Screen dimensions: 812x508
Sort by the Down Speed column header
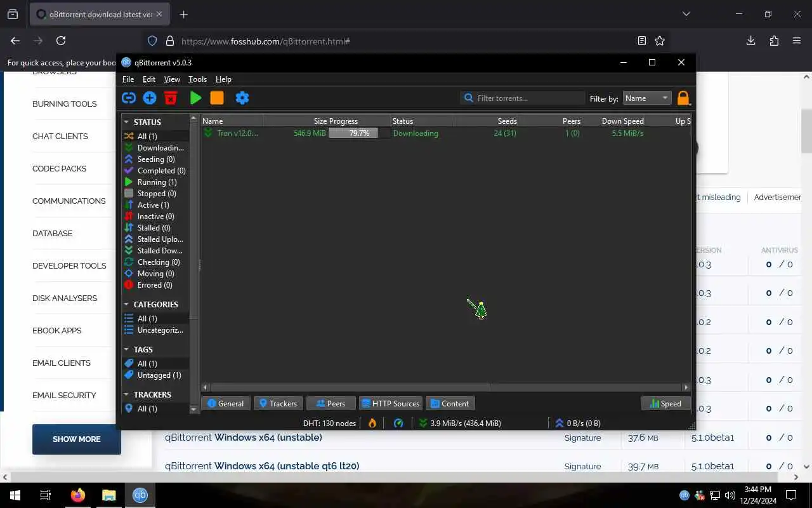[x=614, y=121]
